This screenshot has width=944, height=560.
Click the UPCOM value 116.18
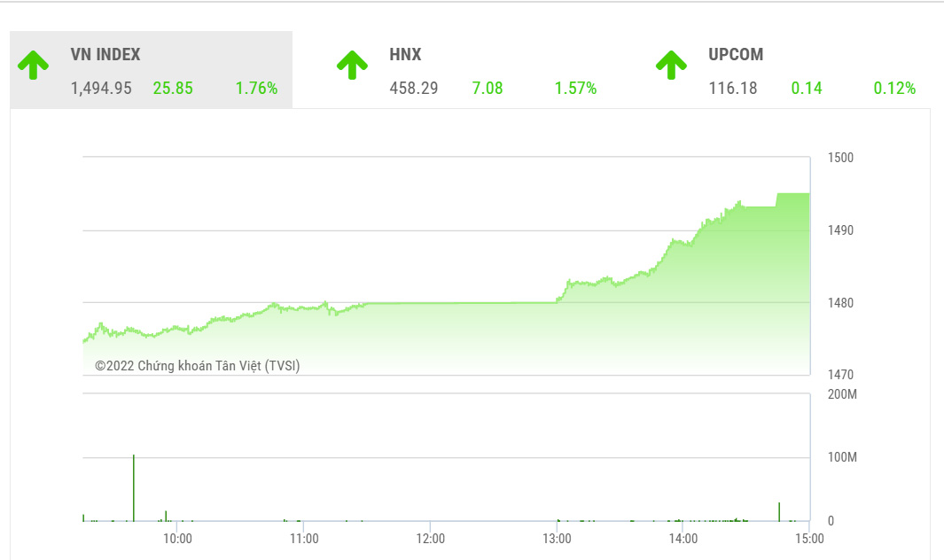click(x=733, y=89)
